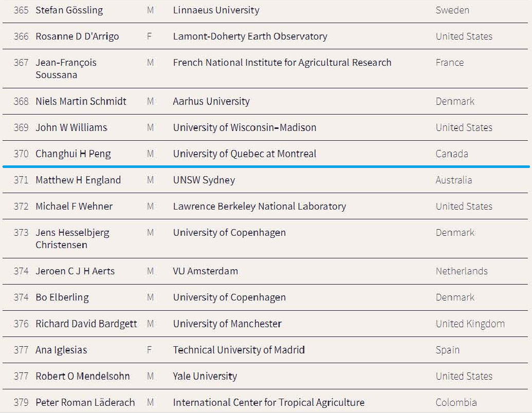Image resolution: width=532 pixels, height=413 pixels.
Task: Click the UNSW Sydney institution
Action: (204, 180)
